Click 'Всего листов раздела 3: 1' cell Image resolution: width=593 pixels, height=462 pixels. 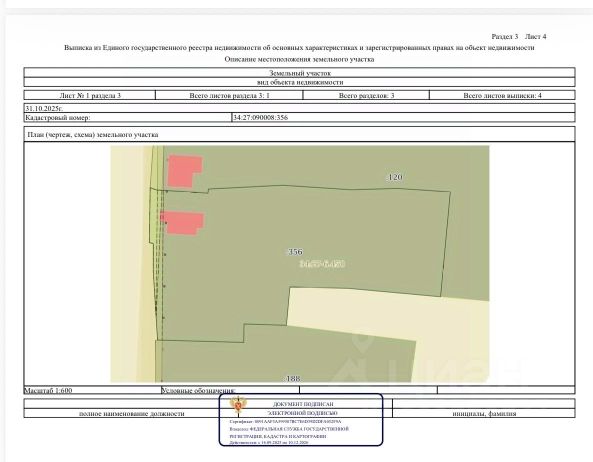[x=229, y=95]
